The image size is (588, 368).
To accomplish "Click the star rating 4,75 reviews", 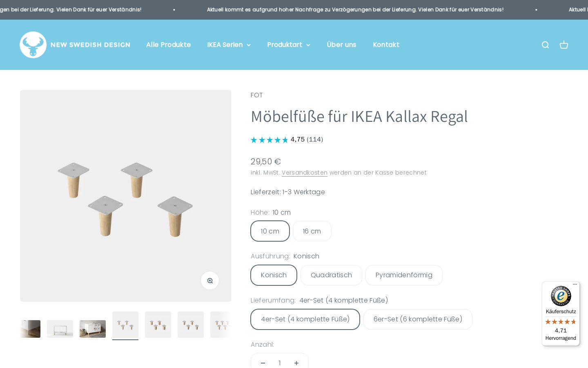I will click(287, 139).
